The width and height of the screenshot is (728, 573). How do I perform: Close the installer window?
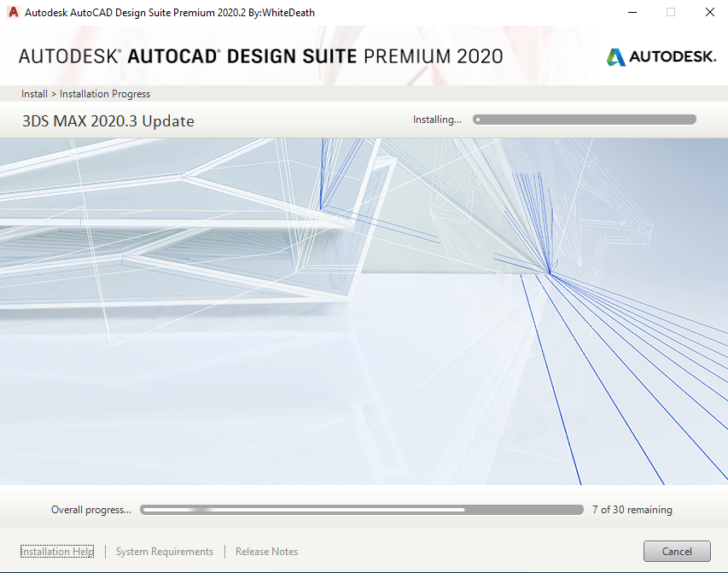tap(710, 13)
